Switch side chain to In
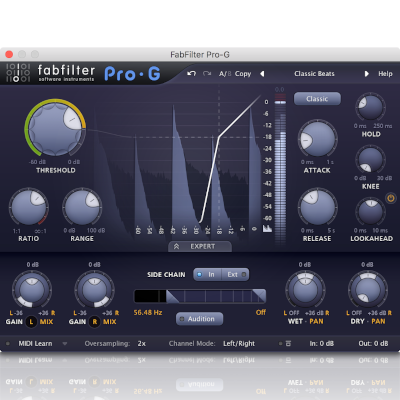Screen dimensions: 400x400 (207, 274)
